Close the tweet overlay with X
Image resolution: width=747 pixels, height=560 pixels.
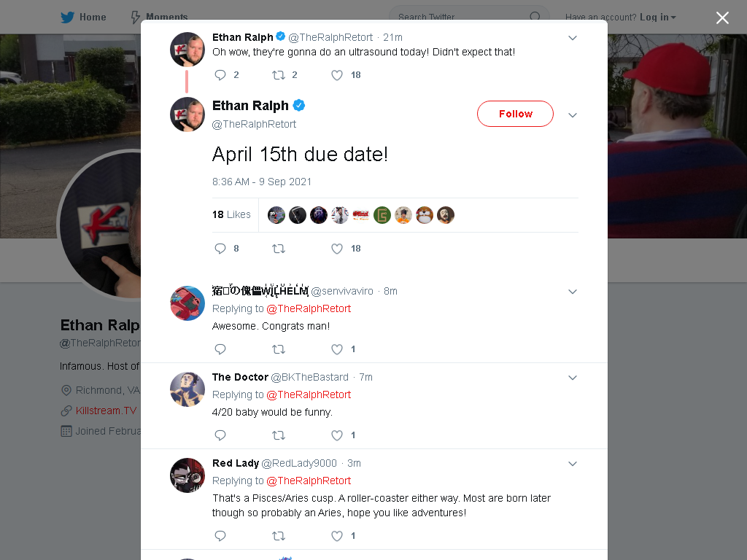tap(722, 17)
